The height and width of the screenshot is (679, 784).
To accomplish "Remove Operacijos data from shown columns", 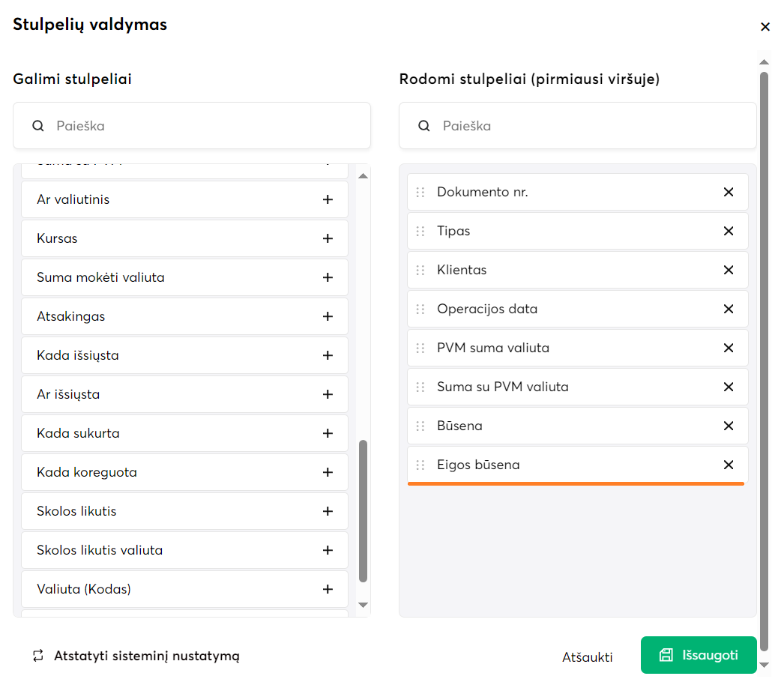I will 728,309.
